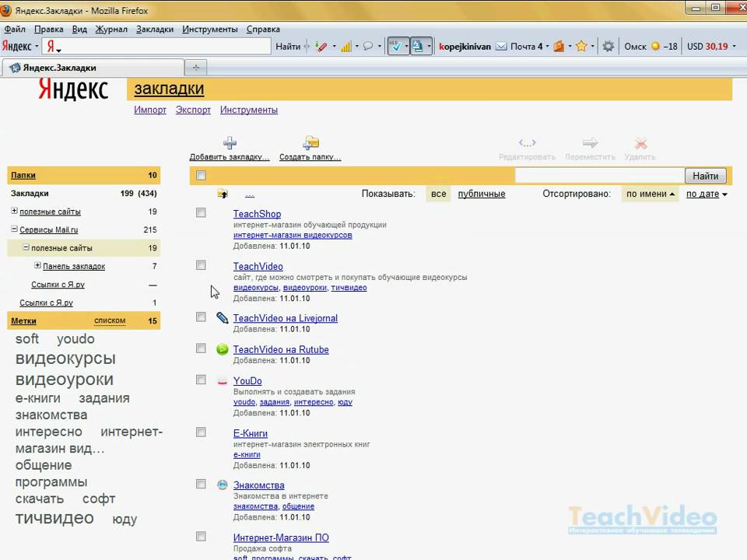
Task: Open toolbar settings gear icon
Action: [x=608, y=46]
